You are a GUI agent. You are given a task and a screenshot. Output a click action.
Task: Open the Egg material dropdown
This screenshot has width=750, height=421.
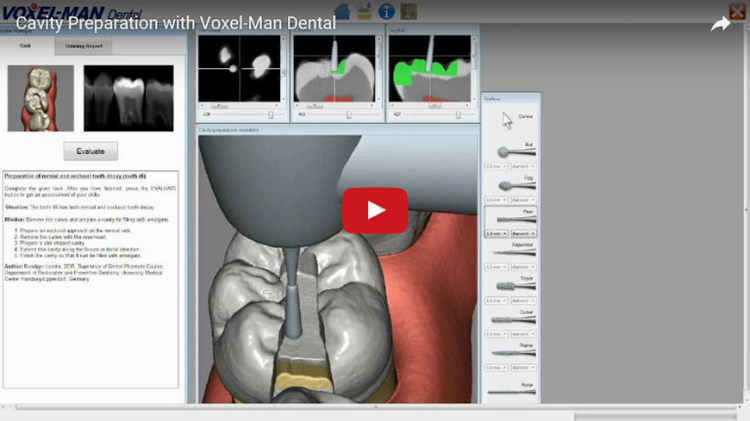(x=523, y=200)
